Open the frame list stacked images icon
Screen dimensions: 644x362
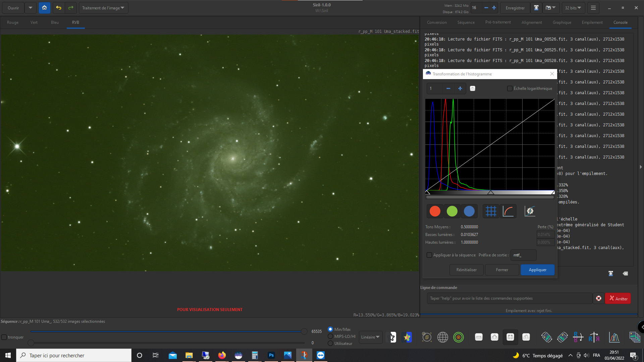point(635,337)
